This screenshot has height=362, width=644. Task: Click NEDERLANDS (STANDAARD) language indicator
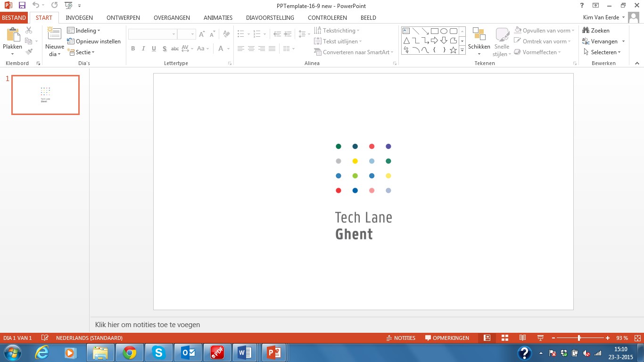89,338
